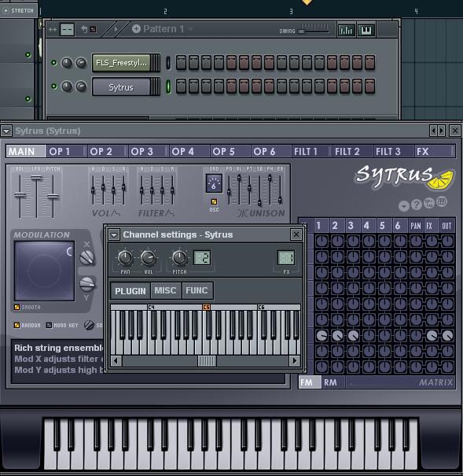Click the undo arrow icon in step sequencer
Viewport: 463px width, 476px height.
coord(84,29)
